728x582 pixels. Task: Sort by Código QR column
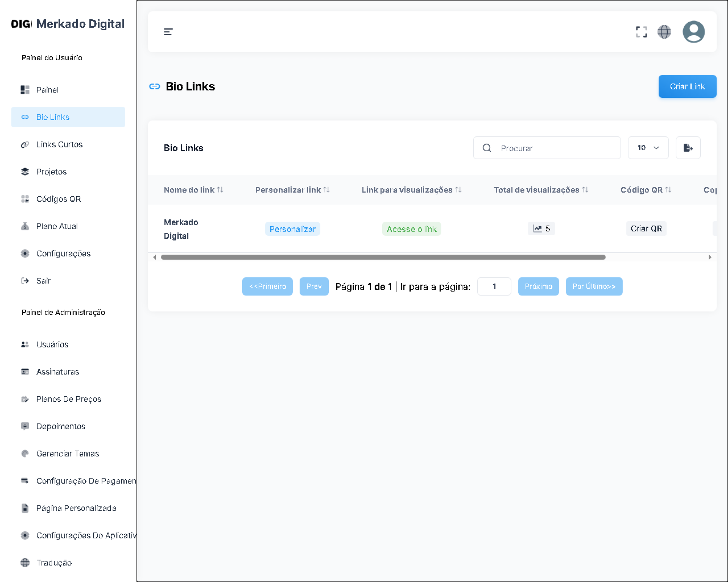(x=668, y=190)
